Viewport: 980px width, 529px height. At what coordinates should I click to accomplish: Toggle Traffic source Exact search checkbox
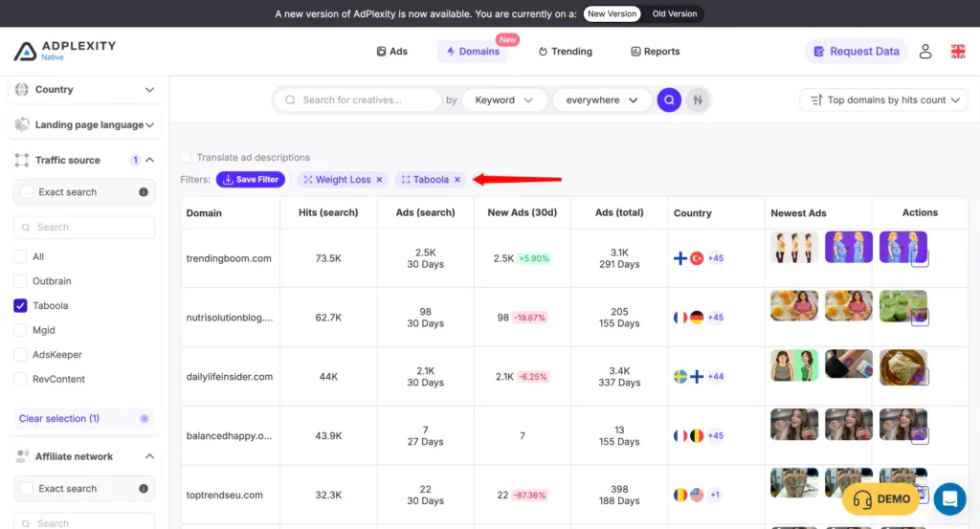(x=26, y=192)
